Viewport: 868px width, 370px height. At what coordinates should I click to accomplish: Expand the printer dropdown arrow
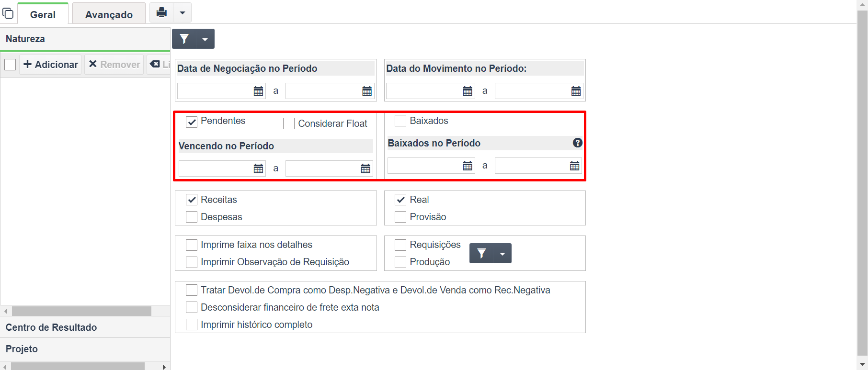pos(183,13)
